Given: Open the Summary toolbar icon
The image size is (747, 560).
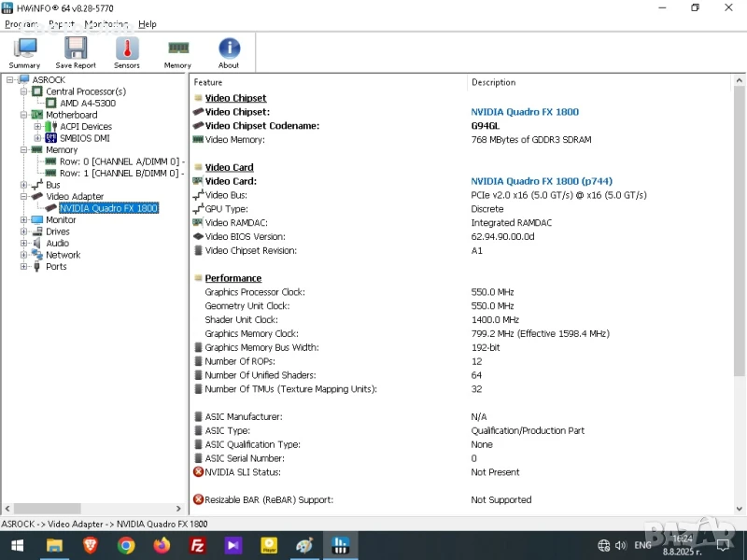Looking at the screenshot, I should [24, 52].
